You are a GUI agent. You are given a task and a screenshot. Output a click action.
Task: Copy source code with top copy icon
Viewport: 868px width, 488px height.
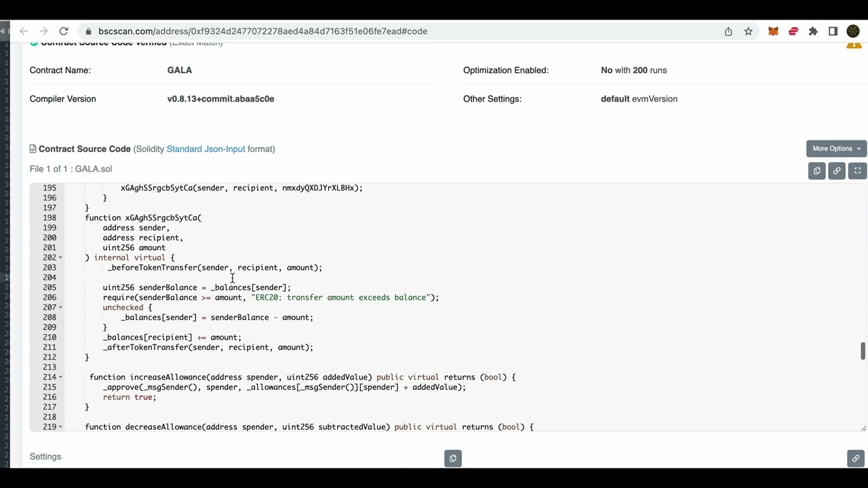tap(816, 171)
